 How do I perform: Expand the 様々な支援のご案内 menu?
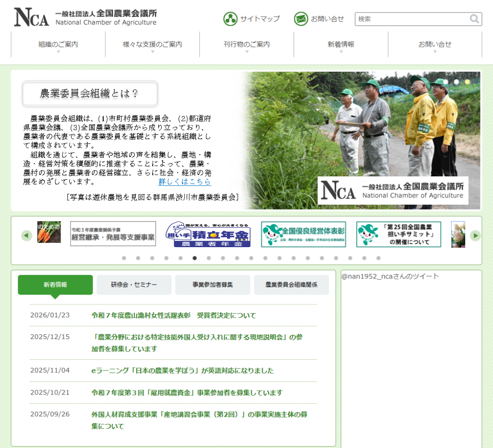coord(152,44)
